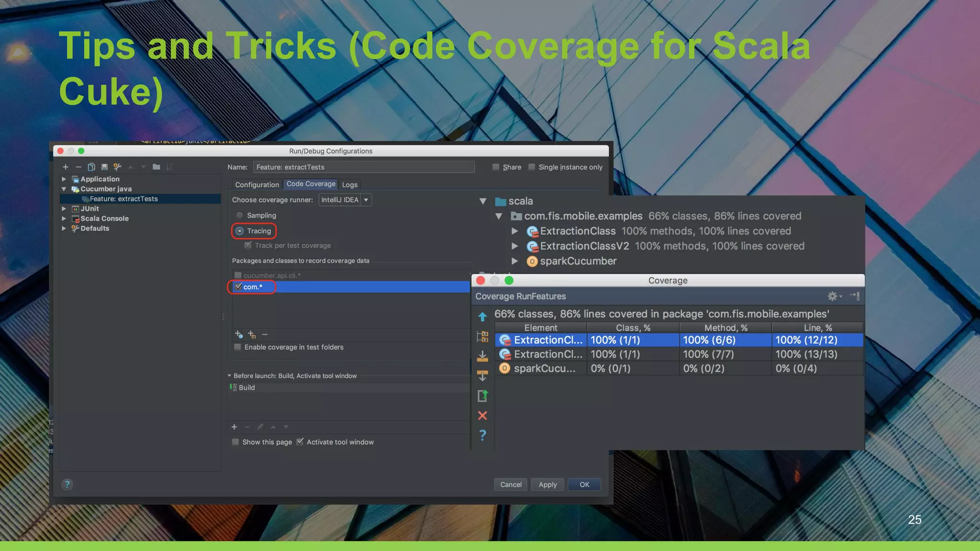Select the Tracing radio button
Viewport: 980px width, 551px height.
click(240, 231)
